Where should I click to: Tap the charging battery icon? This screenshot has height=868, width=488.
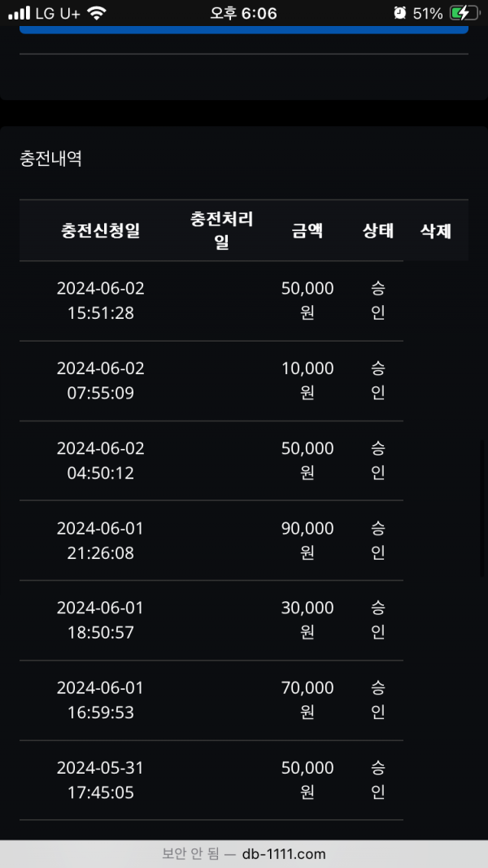(464, 13)
